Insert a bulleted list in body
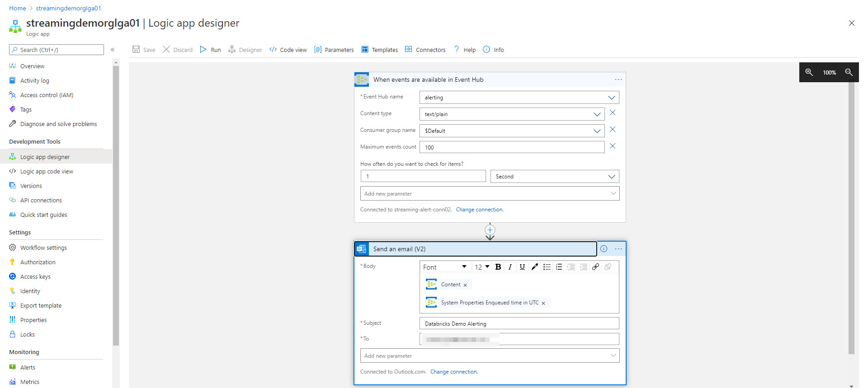Viewport: 868px width, 388px height. (547, 267)
